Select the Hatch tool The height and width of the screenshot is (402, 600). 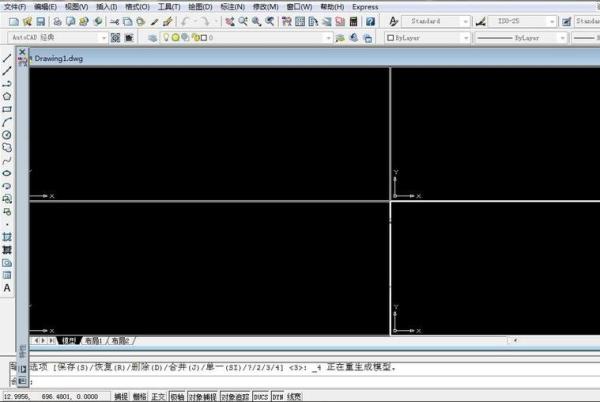click(x=7, y=237)
